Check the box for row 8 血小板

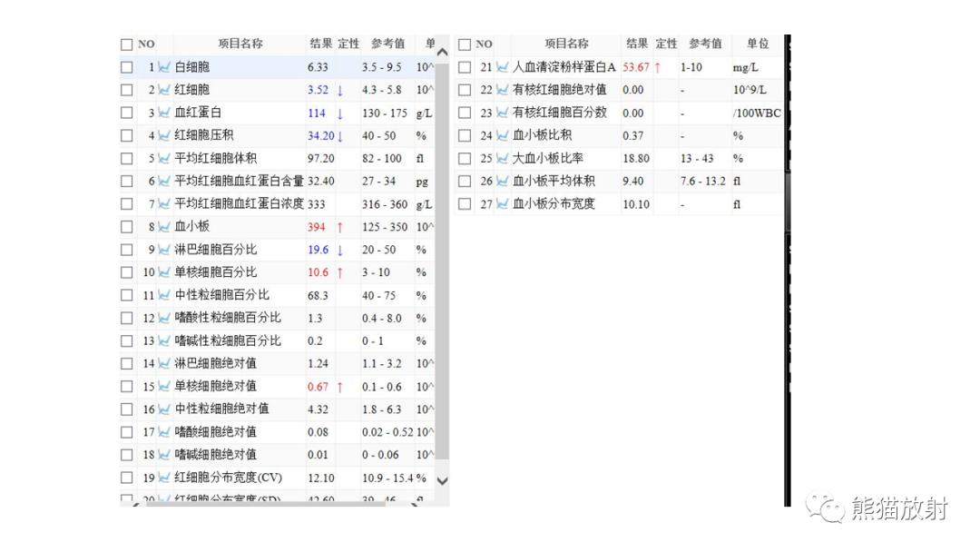[127, 227]
